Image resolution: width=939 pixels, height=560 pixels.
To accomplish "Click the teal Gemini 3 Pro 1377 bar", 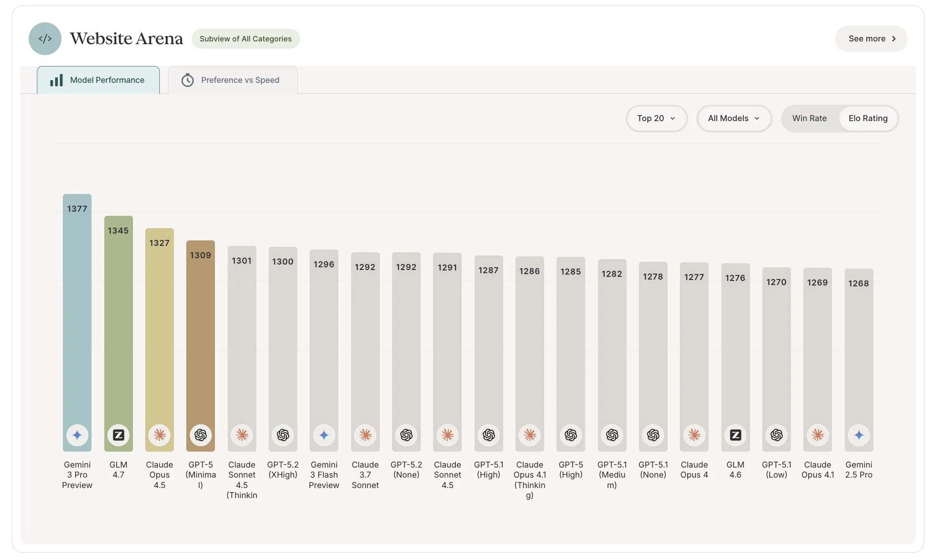I will [77, 319].
